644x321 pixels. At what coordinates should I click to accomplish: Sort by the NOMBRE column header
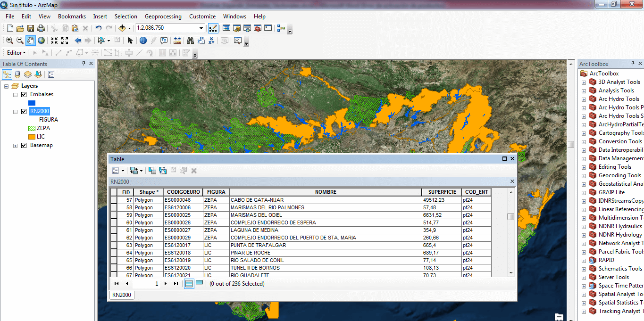[326, 192]
